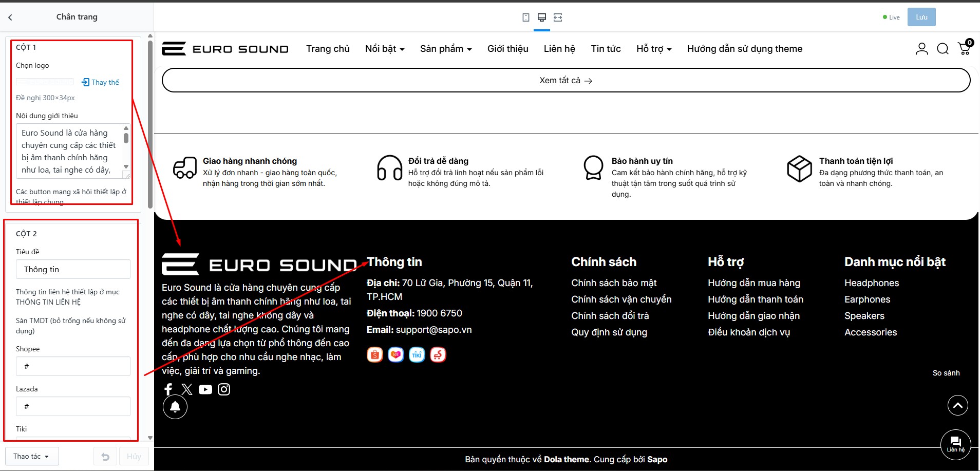Expand the Sản phẩm dropdown menu

446,49
